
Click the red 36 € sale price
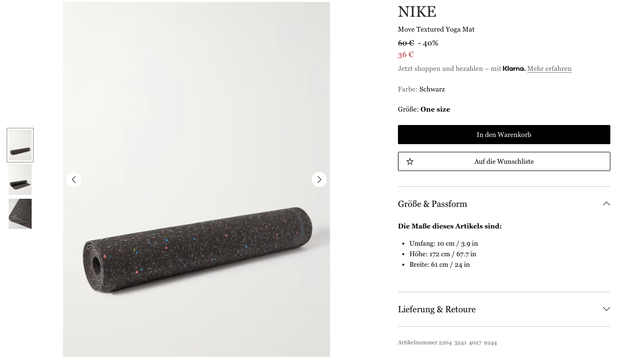pos(406,55)
